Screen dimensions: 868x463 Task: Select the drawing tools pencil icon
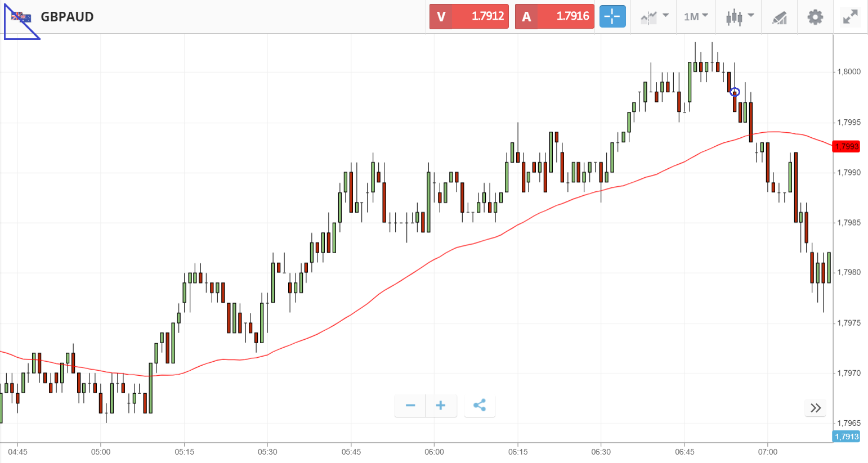click(x=779, y=17)
